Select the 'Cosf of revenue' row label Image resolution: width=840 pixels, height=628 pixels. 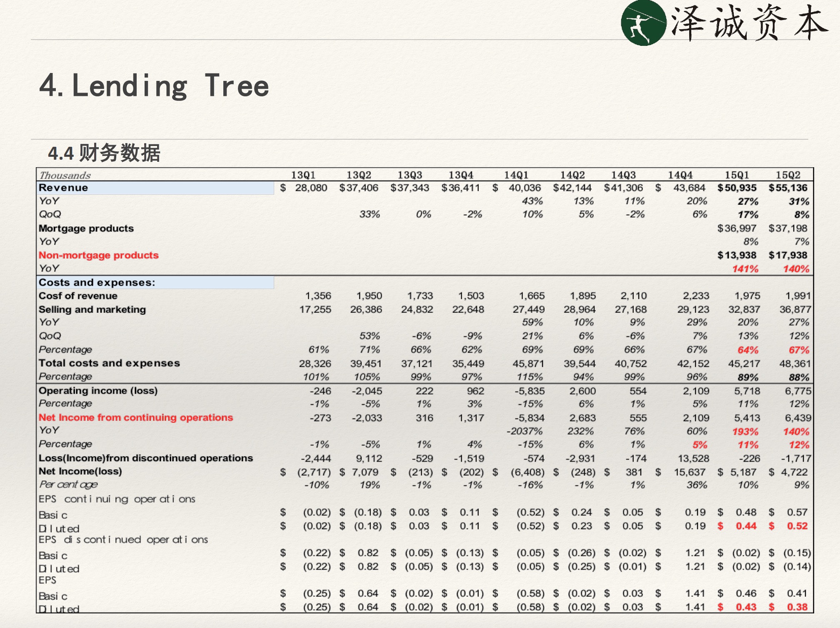(78, 296)
